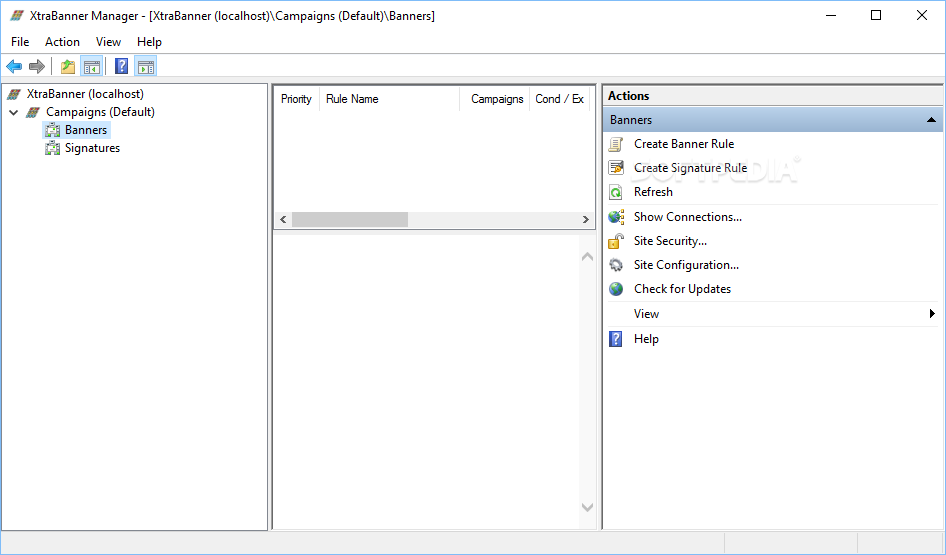This screenshot has height=555, width=946.
Task: Click the Help question mark icon in Actions
Action: (x=616, y=339)
